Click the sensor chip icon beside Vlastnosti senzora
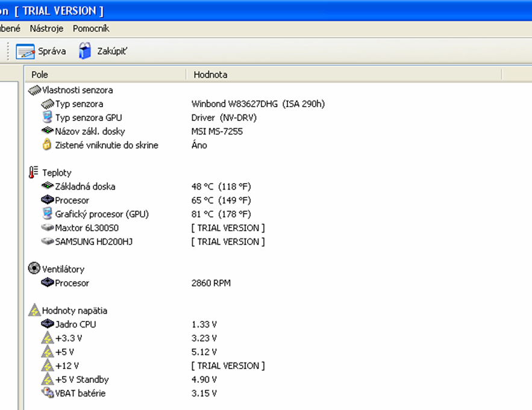The width and height of the screenshot is (532, 410). 34,90
